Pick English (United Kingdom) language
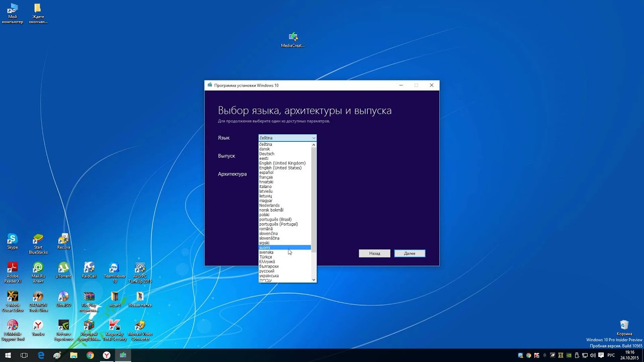 coord(285,163)
